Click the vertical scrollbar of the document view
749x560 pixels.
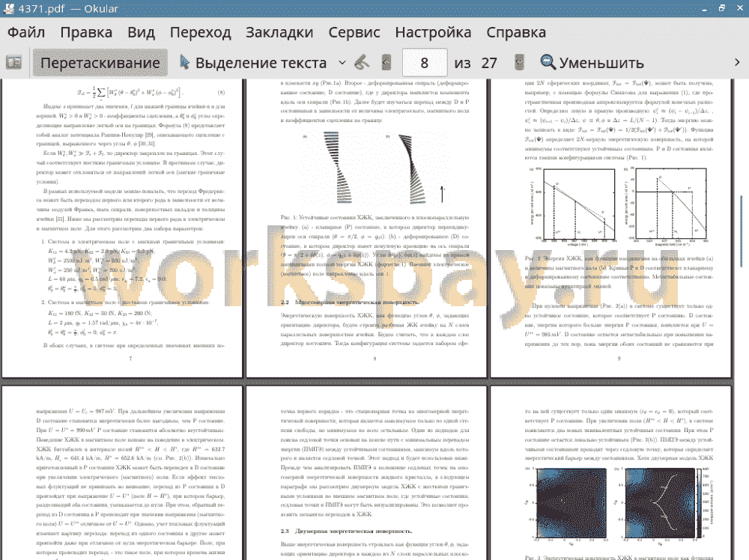[742, 231]
